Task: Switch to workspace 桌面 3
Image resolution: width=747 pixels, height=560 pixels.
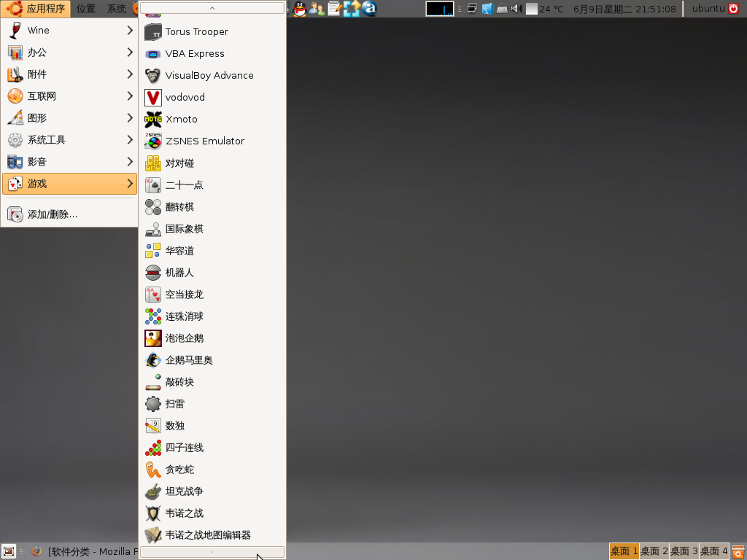Action: 684,551
